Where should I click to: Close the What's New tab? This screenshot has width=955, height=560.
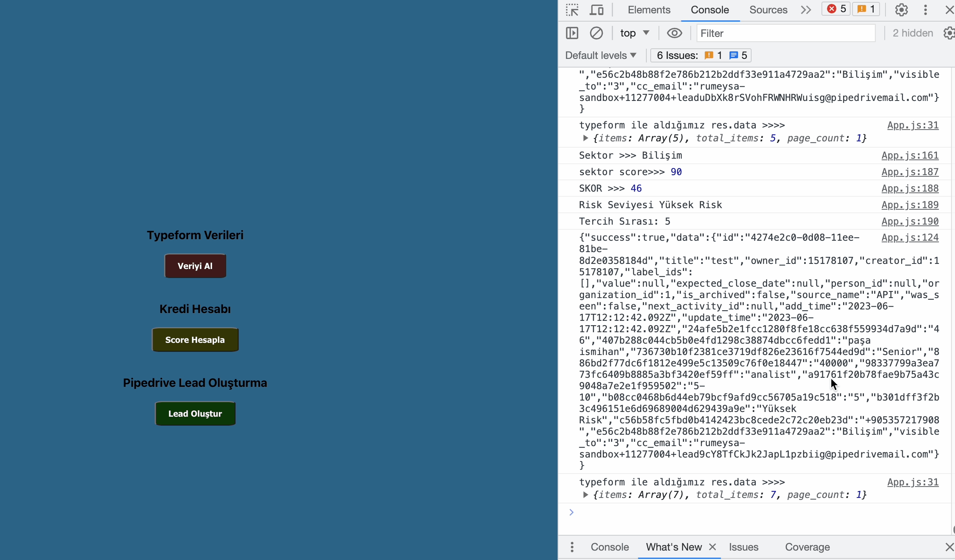click(x=712, y=547)
